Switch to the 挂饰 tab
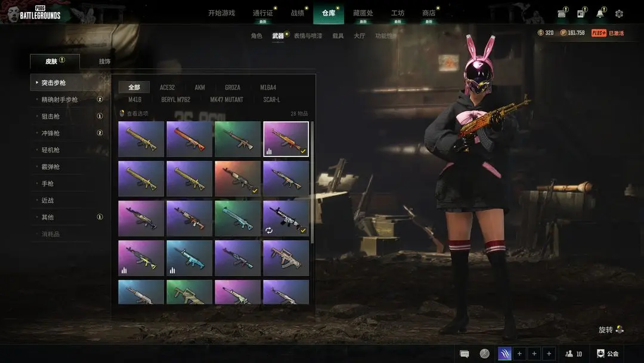Image resolution: width=644 pixels, height=363 pixels. click(104, 61)
